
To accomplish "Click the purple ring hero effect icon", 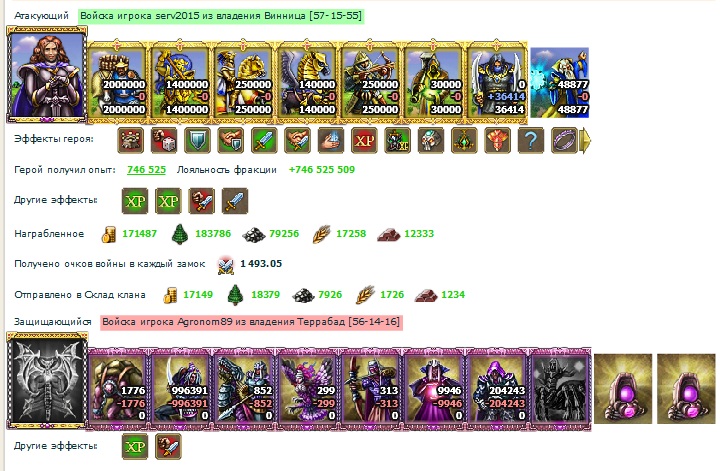I will [x=564, y=140].
